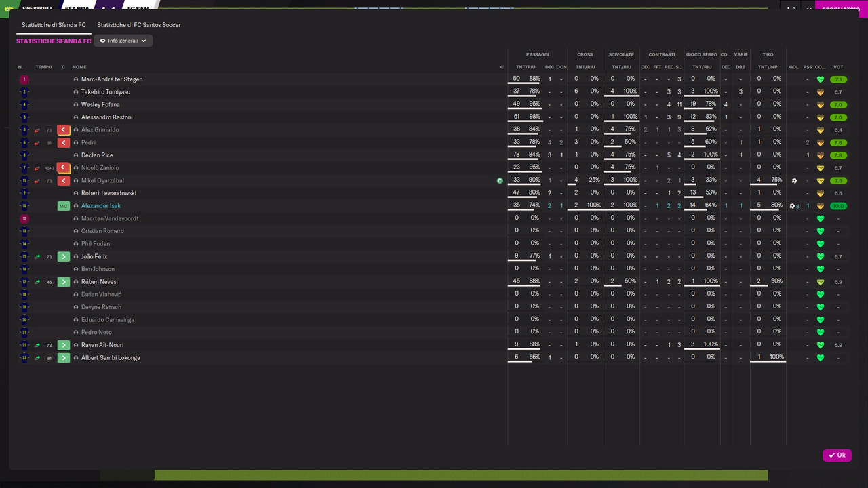
Task: Click Dušan Vlahović's player name
Action: point(102,295)
